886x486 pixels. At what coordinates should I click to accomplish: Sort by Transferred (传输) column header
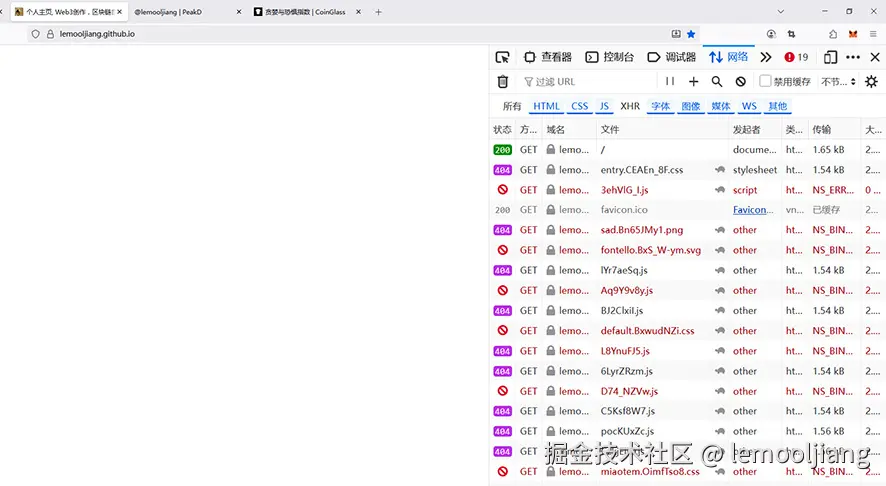834,130
